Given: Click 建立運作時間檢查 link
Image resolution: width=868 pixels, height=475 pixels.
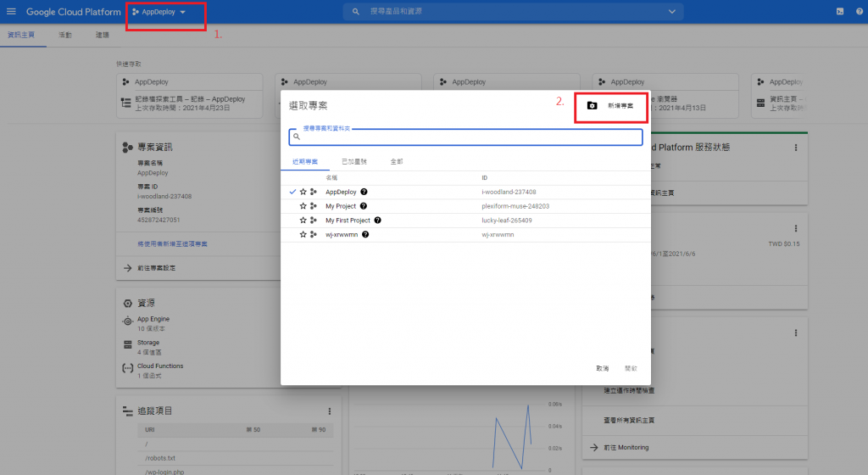Looking at the screenshot, I should (629, 391).
